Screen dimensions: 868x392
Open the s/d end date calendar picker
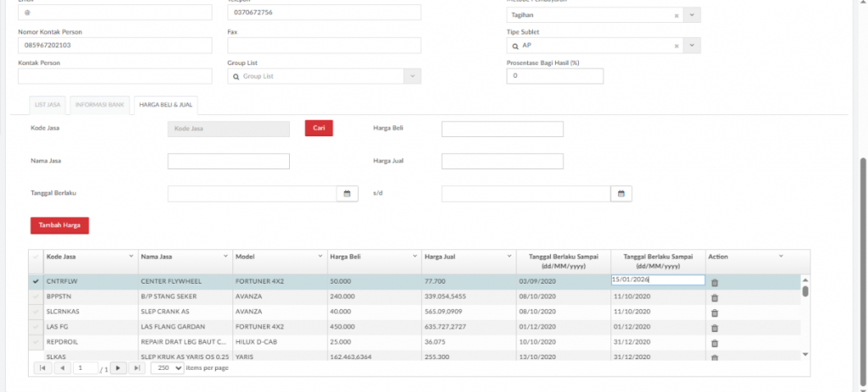coord(620,194)
